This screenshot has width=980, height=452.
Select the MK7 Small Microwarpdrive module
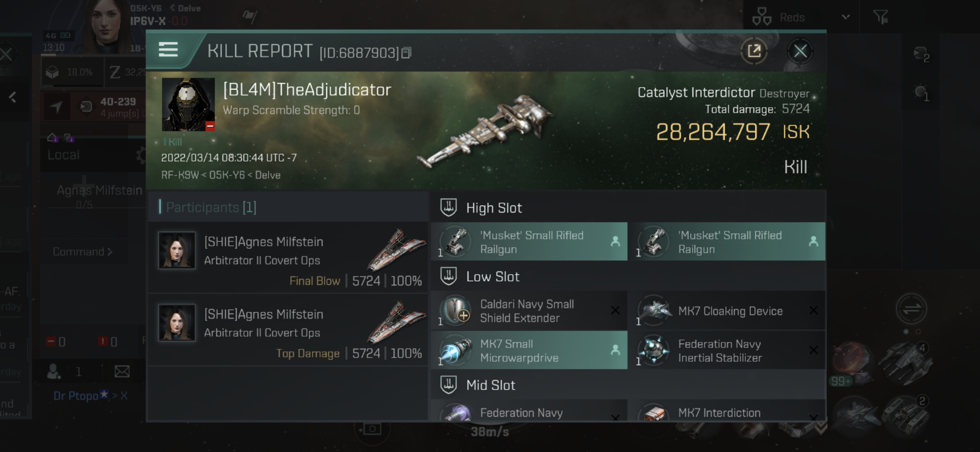point(529,350)
